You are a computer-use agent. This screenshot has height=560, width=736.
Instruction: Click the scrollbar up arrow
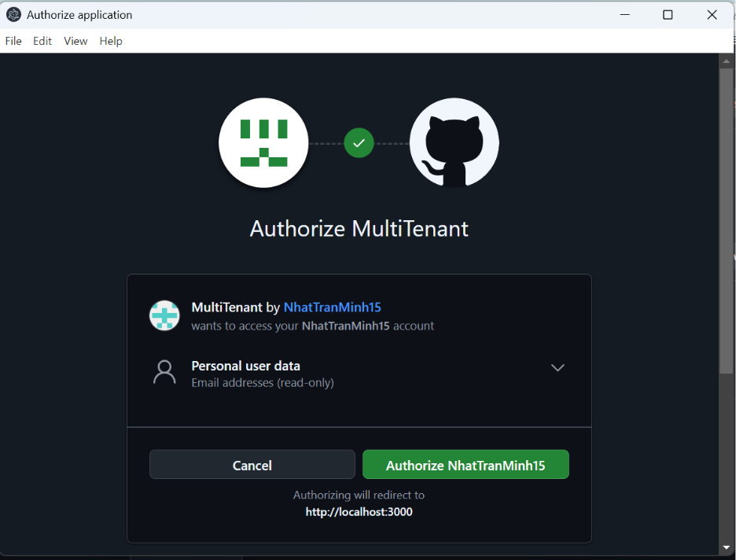(x=727, y=61)
